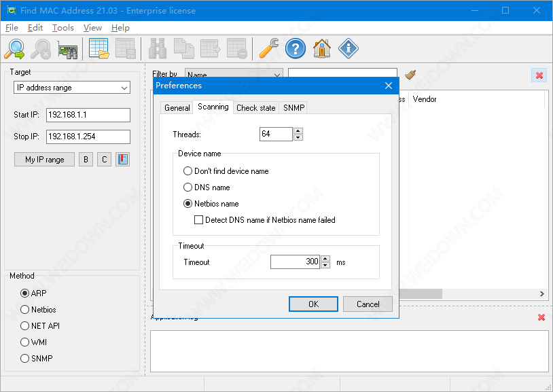
Task: Click the save table floppy icon
Action: click(126, 49)
